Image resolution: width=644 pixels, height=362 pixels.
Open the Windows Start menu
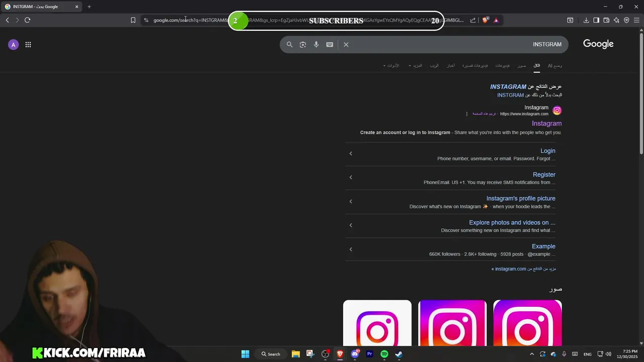coord(245,354)
